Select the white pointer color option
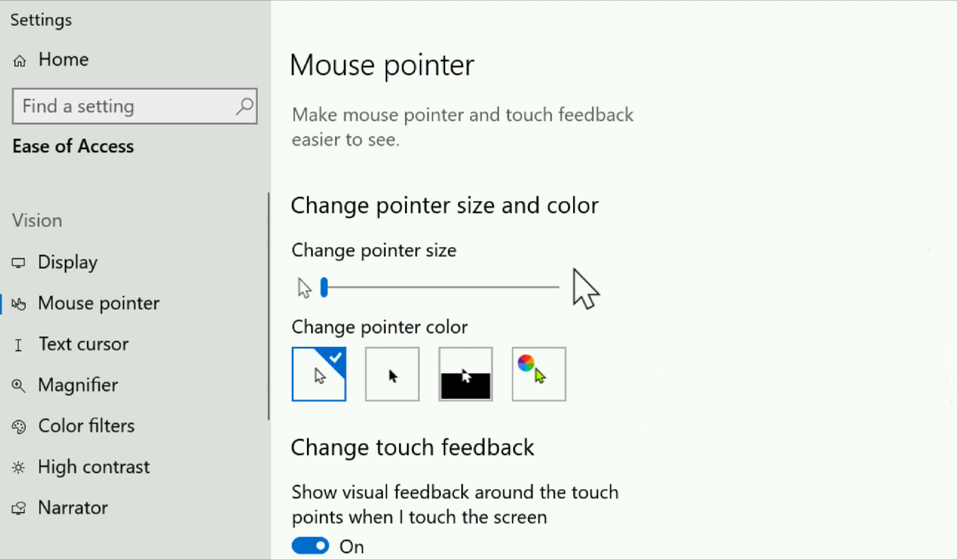 tap(319, 374)
